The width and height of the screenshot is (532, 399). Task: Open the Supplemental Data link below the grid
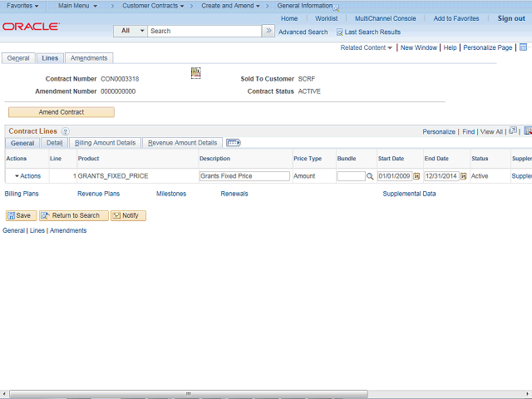click(x=409, y=194)
